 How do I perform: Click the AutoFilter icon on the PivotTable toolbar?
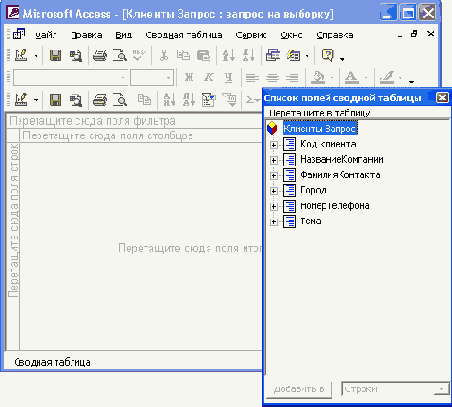point(209,100)
